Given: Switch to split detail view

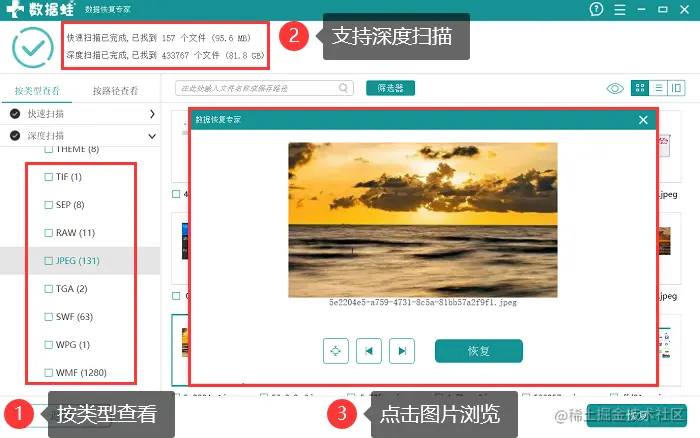Looking at the screenshot, I should point(676,88).
